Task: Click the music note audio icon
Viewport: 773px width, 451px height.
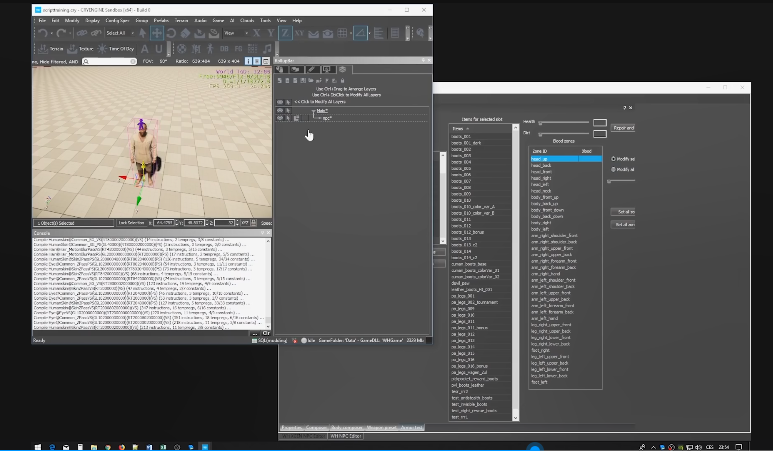Action: pyautogui.click(x=267, y=49)
